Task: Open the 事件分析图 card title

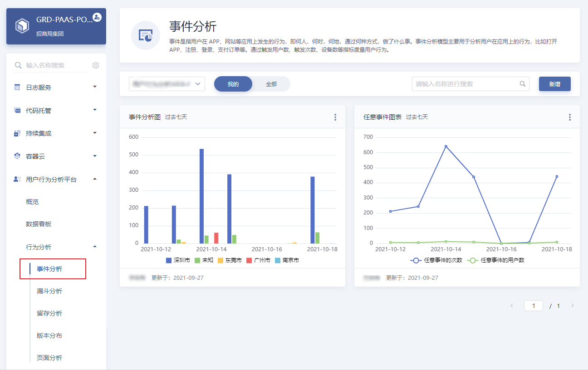Action: [145, 117]
